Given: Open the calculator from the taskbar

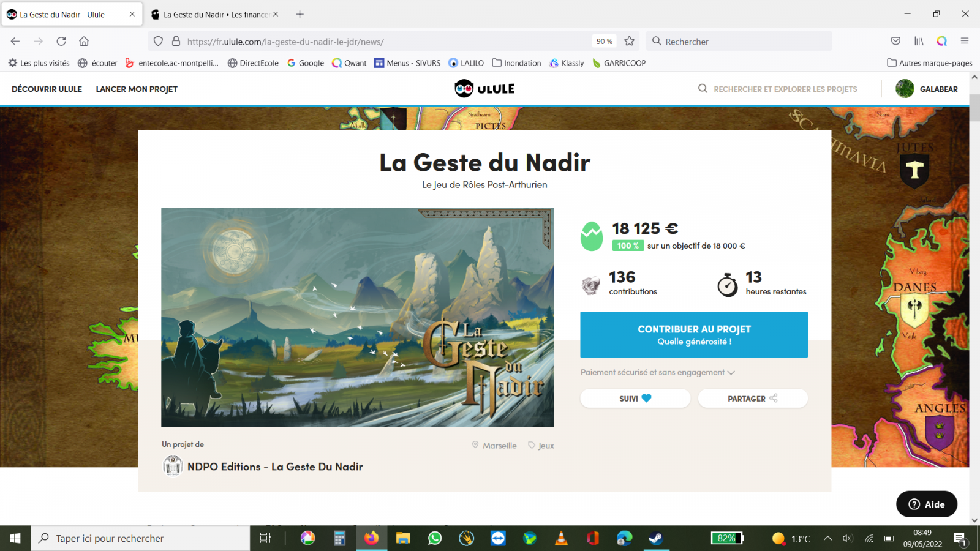Looking at the screenshot, I should [x=339, y=538].
